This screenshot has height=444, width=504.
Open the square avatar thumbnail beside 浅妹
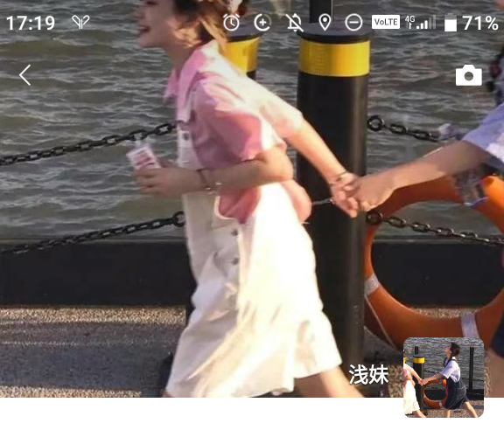444,378
